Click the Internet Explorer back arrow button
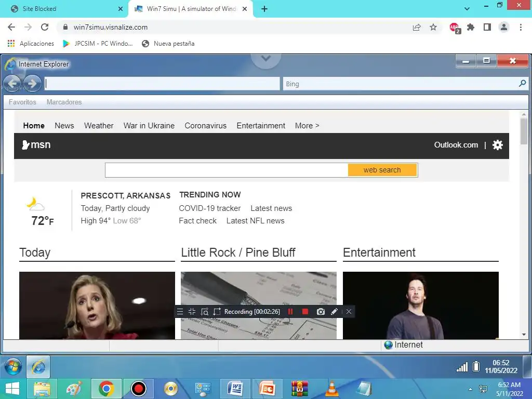 (x=12, y=83)
